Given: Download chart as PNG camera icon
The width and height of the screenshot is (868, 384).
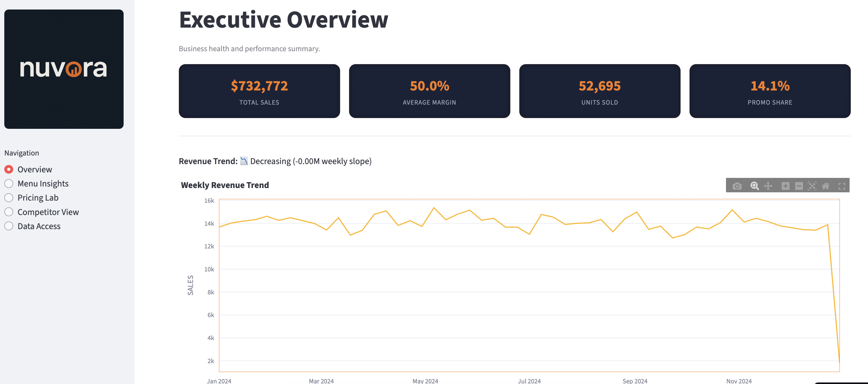Looking at the screenshot, I should click(x=737, y=186).
